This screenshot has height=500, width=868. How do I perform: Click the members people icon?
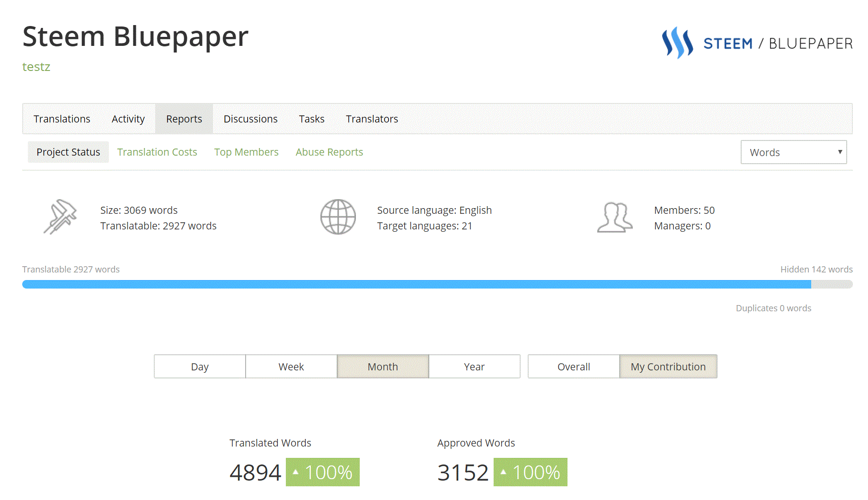(x=615, y=217)
